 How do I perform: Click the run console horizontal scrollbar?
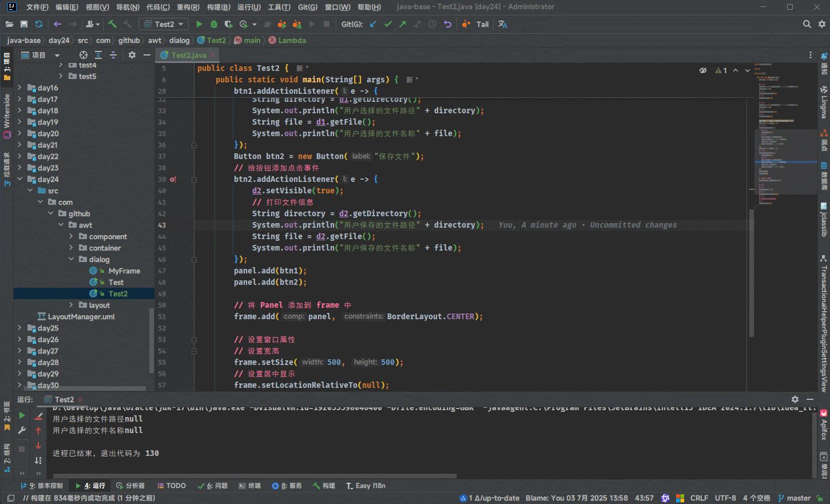tap(255, 475)
